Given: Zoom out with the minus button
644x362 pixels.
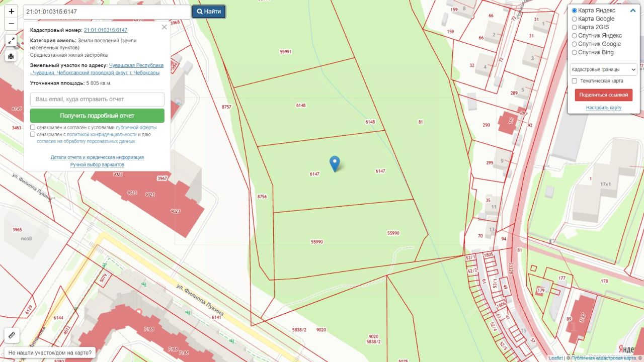Looking at the screenshot, I should 11,24.
